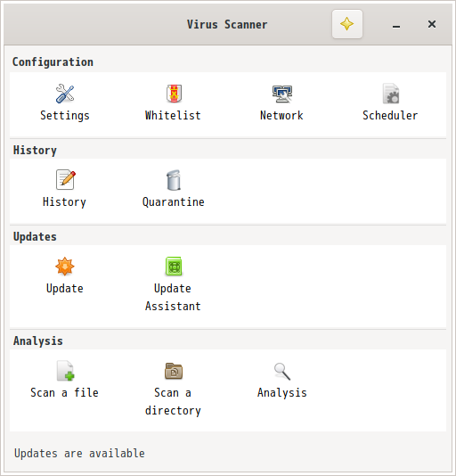Launch the green Update Assistant icon
Screen dimensions: 456x476
pyautogui.click(x=174, y=267)
